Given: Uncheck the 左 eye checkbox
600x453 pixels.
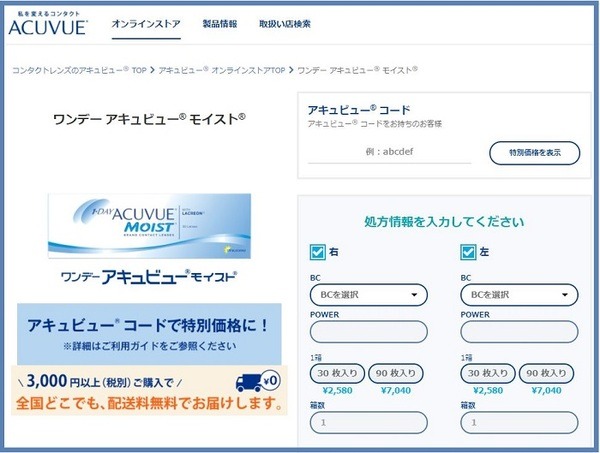Looking at the screenshot, I should (x=468, y=252).
